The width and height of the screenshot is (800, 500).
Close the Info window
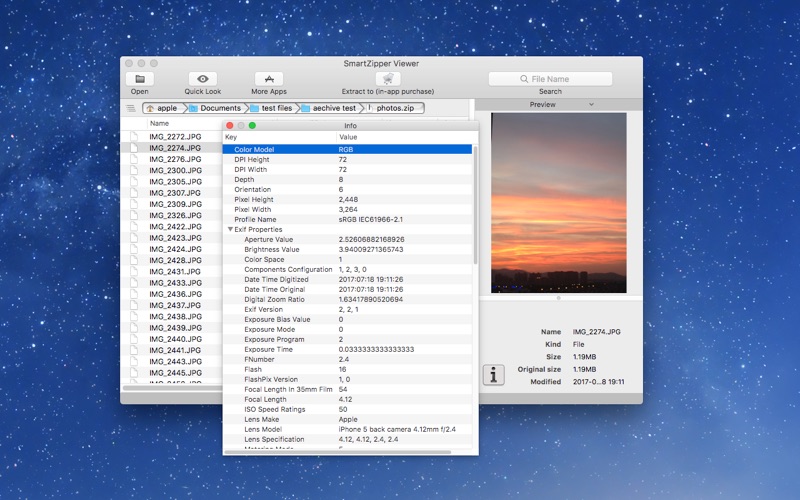click(230, 125)
